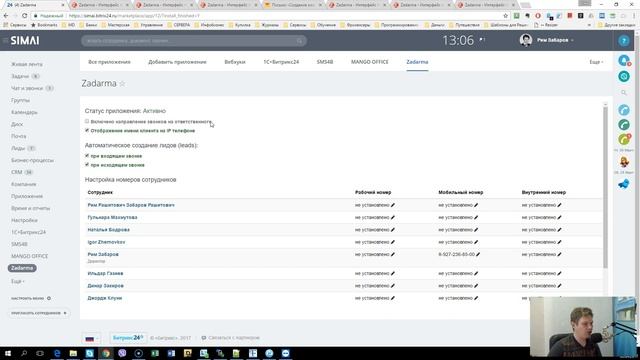Open the пригласить сотрудников dropdown

39,313
